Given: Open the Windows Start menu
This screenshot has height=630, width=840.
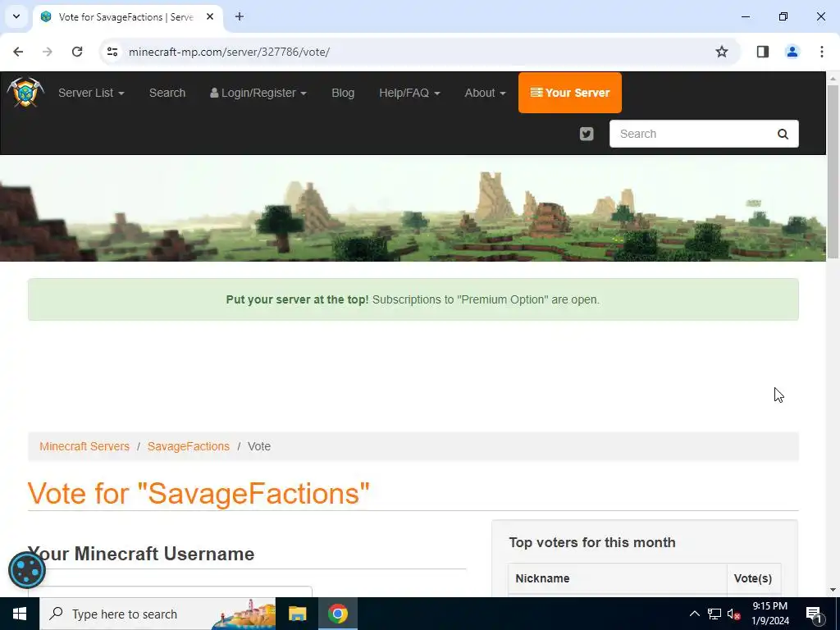Looking at the screenshot, I should click(x=20, y=614).
